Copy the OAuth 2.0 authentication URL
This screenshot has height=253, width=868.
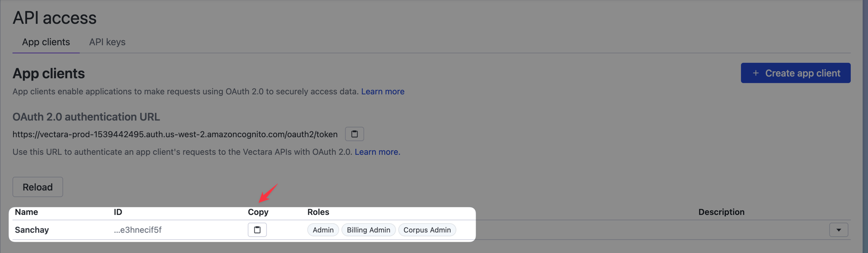(354, 134)
